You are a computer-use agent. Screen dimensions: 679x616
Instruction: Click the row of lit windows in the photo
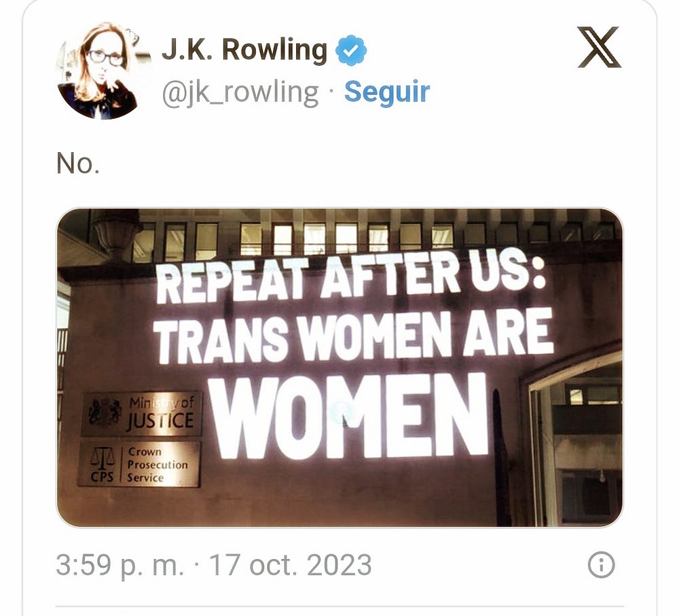pos(372,238)
